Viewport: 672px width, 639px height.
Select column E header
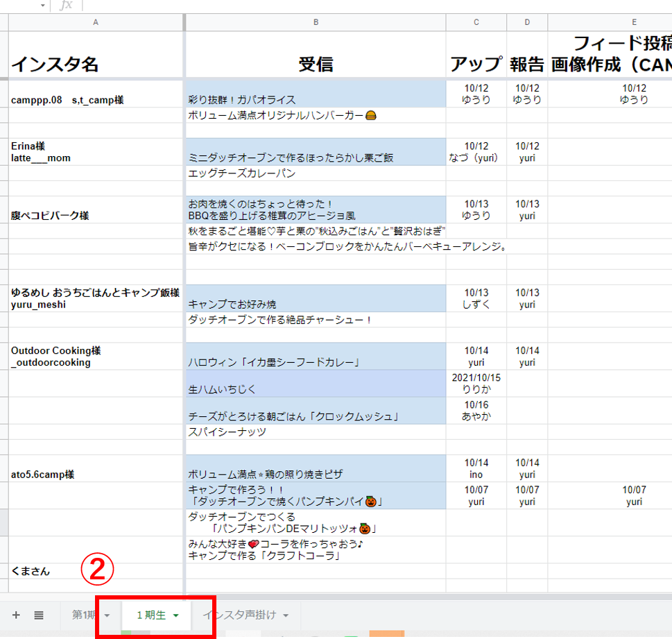634,22
